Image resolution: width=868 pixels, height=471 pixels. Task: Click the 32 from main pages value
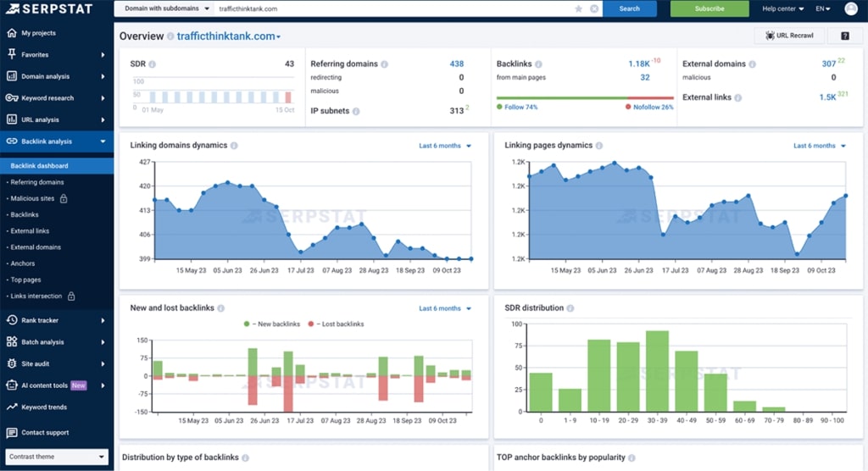[645, 77]
